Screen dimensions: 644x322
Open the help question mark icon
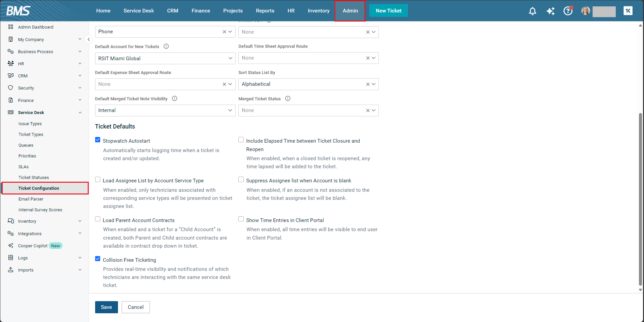click(568, 11)
